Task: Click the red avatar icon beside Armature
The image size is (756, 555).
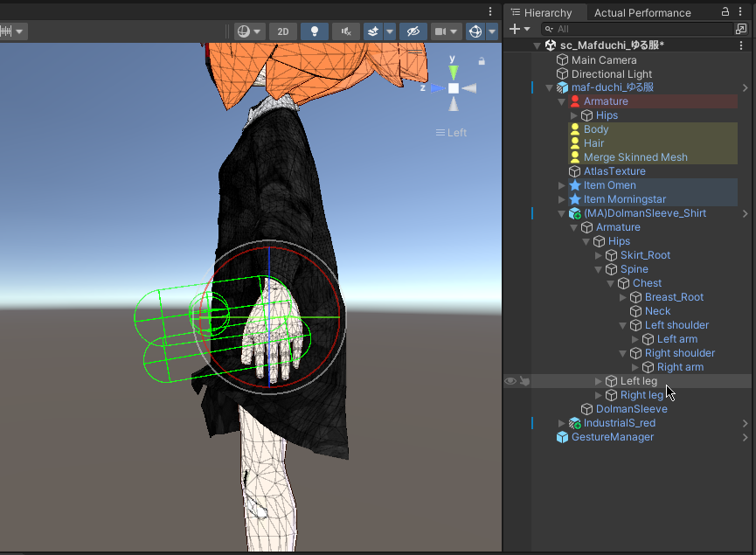Action: pyautogui.click(x=575, y=101)
